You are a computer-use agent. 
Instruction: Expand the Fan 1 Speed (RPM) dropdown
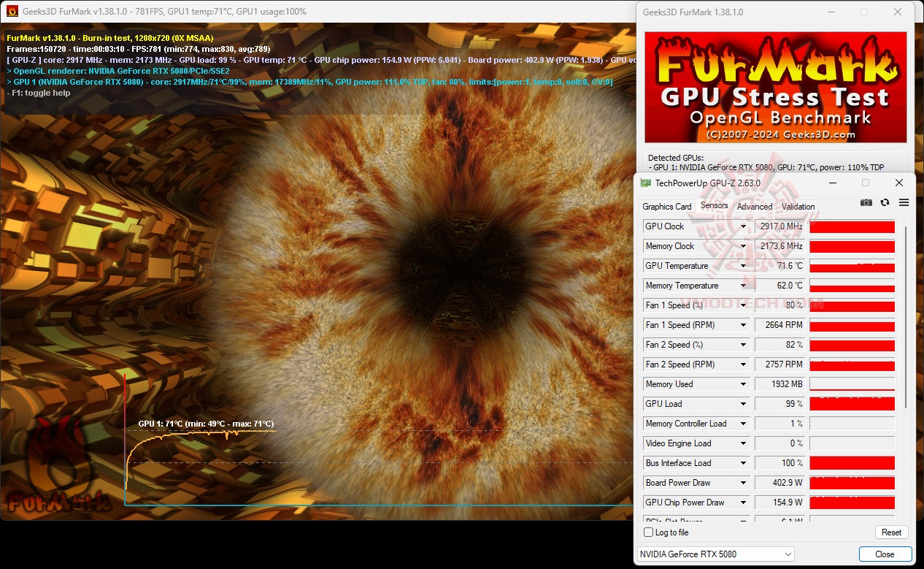pos(744,325)
